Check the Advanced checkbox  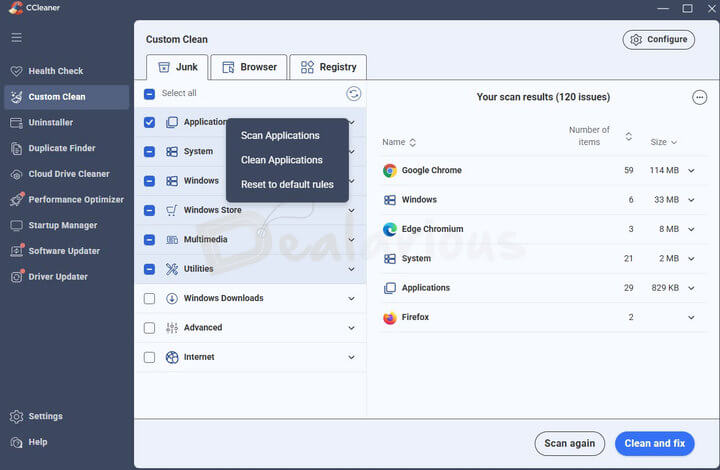click(x=149, y=328)
